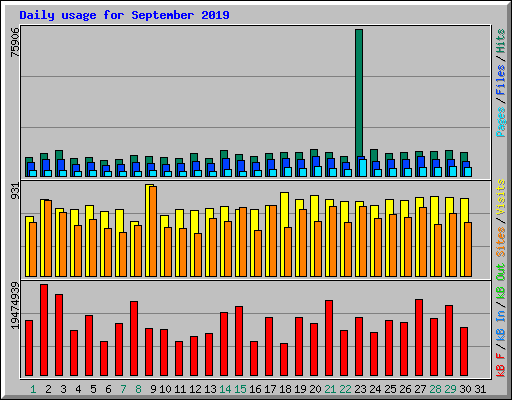Click day label 16 on the x-axis

[x=255, y=389]
